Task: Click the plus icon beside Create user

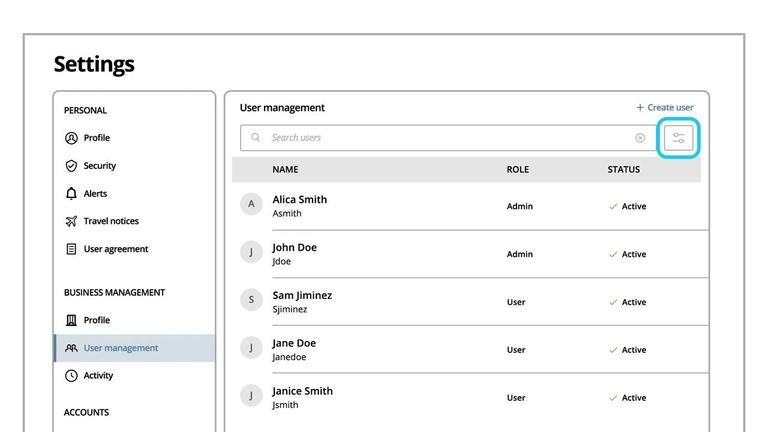Action: pos(640,107)
